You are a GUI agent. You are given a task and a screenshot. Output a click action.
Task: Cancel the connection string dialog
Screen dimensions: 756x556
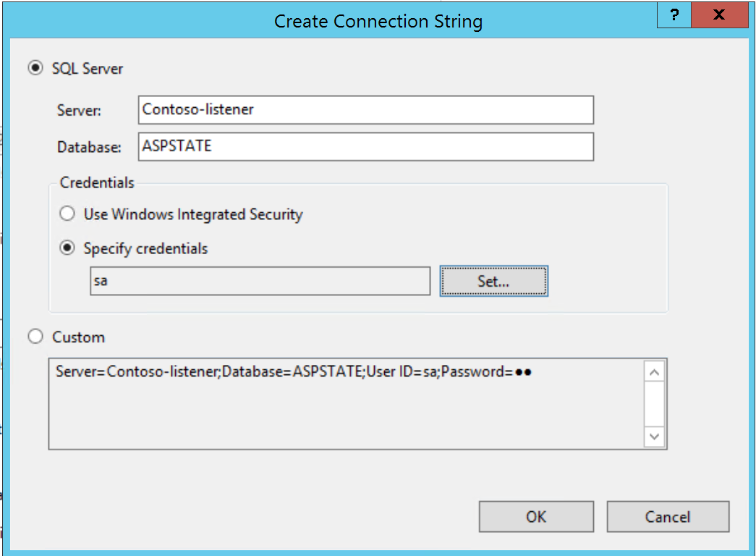667,517
